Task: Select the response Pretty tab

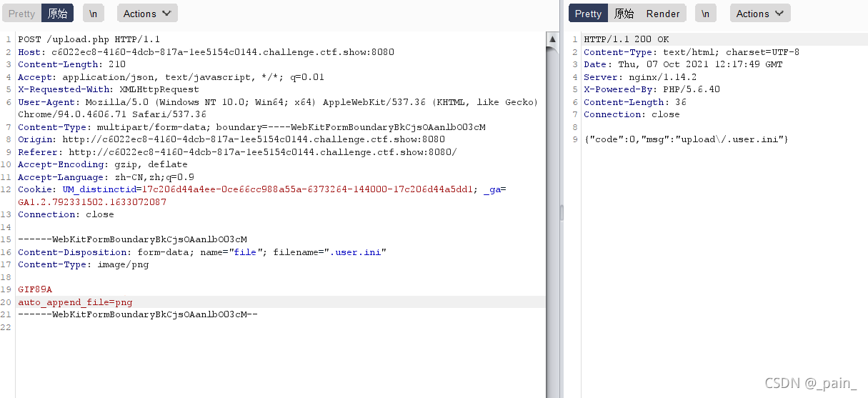Action: (588, 14)
